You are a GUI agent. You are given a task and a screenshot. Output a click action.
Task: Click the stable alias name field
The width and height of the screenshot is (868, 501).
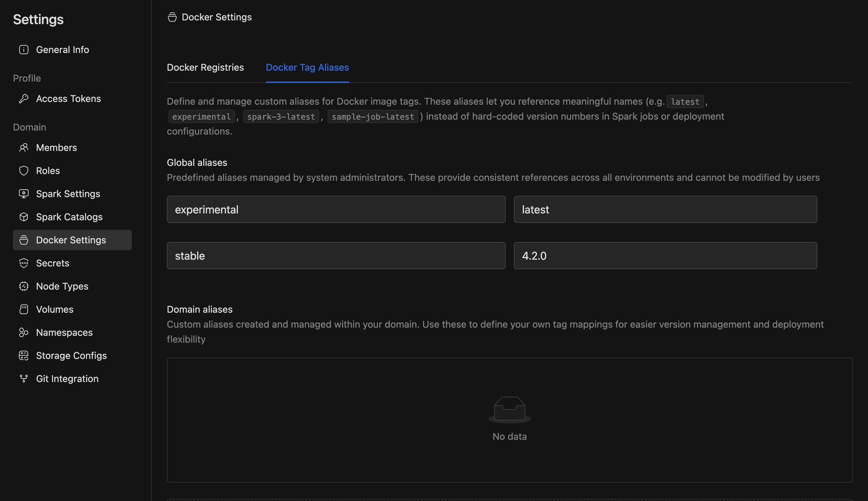pyautogui.click(x=336, y=256)
